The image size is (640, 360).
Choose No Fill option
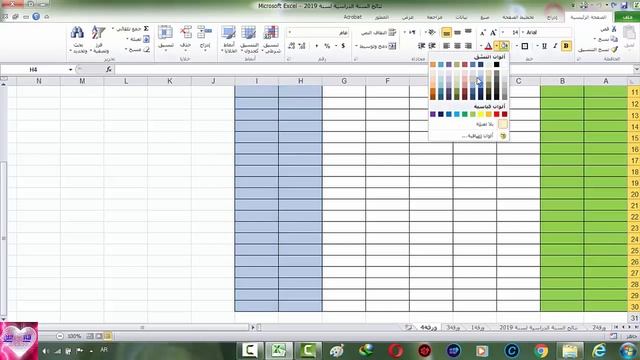coord(469,124)
